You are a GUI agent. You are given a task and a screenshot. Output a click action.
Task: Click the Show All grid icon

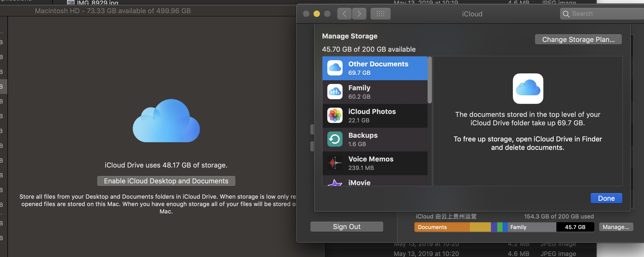(x=380, y=14)
